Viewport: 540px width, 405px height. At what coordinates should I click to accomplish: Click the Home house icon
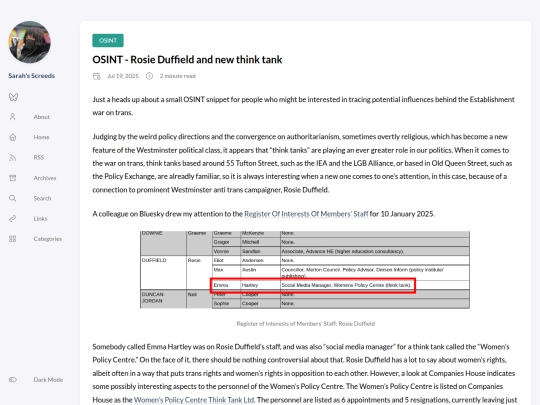tap(13, 137)
